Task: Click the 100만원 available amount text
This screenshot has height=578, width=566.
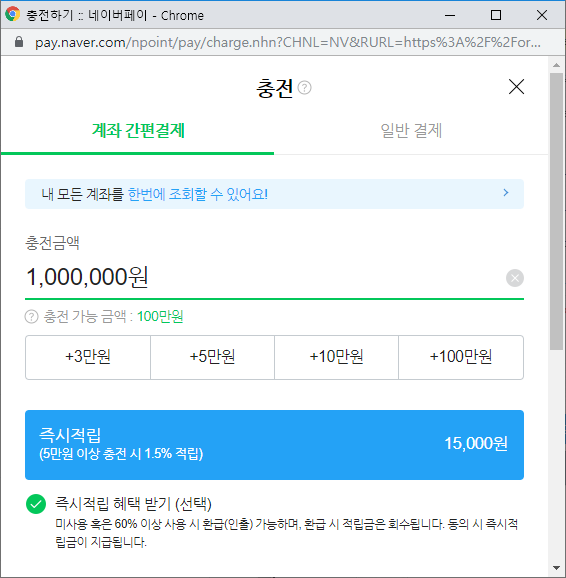Action: tap(160, 316)
